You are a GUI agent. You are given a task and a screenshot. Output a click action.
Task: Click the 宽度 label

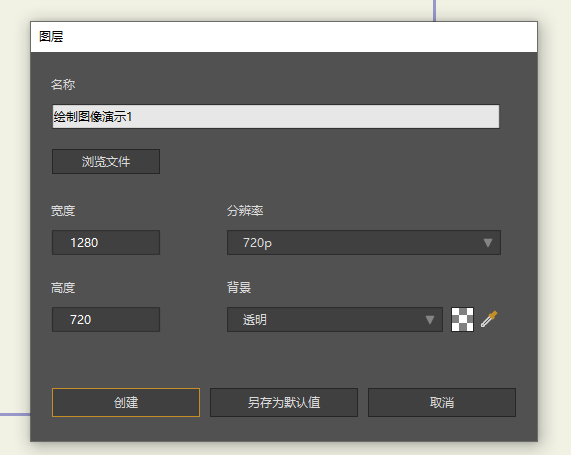click(63, 211)
